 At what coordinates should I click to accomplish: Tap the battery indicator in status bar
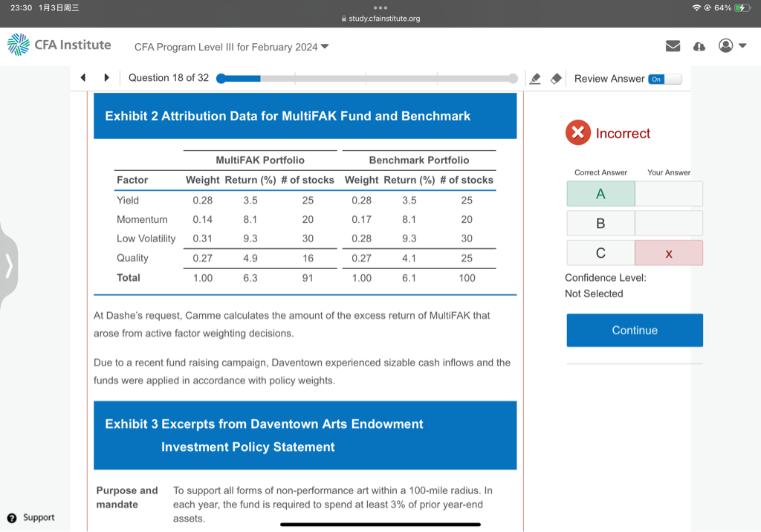coord(742,7)
